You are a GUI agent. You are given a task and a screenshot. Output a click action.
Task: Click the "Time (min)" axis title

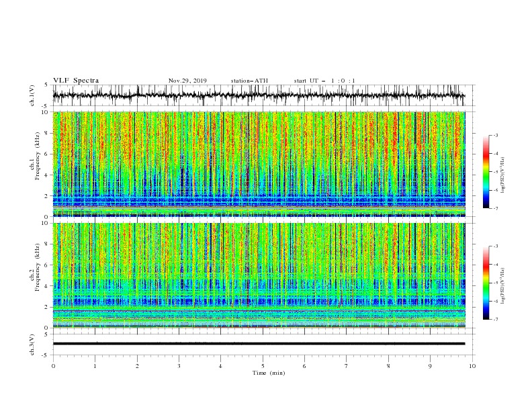pyautogui.click(x=269, y=373)
